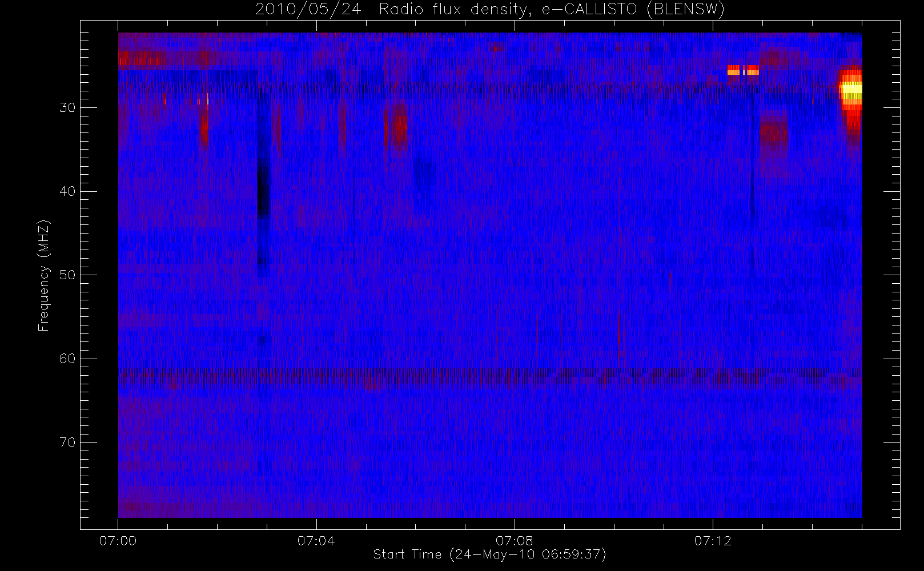The width and height of the screenshot is (924, 571).
Task: Click the 07:04 time axis label
Action: pos(316,541)
